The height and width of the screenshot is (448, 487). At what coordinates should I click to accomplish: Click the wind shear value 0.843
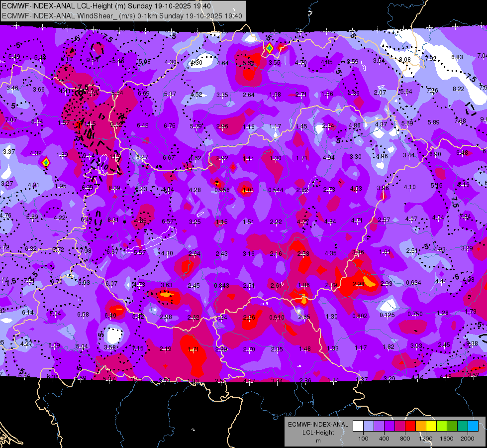(x=222, y=285)
